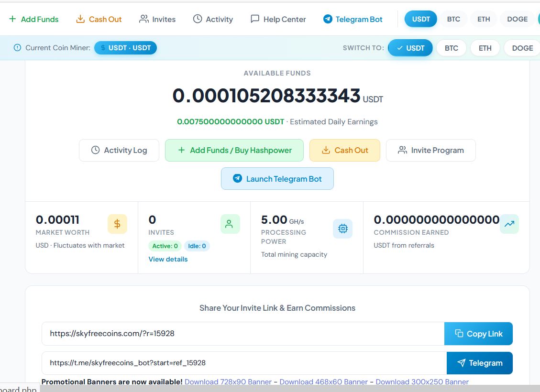Click the green Invites person icon
The image size is (540, 392).
point(230,224)
